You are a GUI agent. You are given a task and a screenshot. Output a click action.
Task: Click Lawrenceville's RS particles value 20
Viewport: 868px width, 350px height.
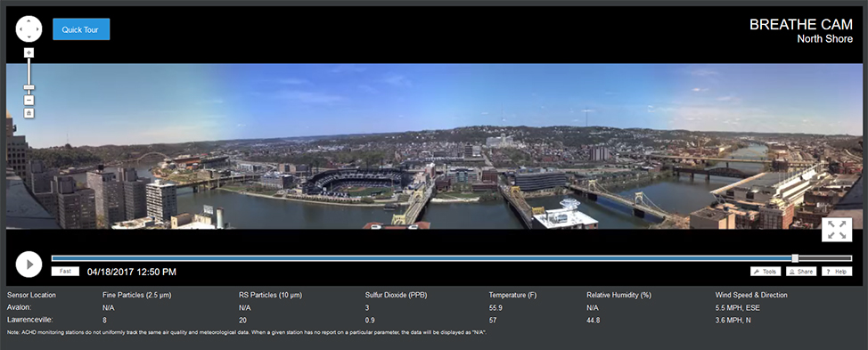(x=242, y=320)
